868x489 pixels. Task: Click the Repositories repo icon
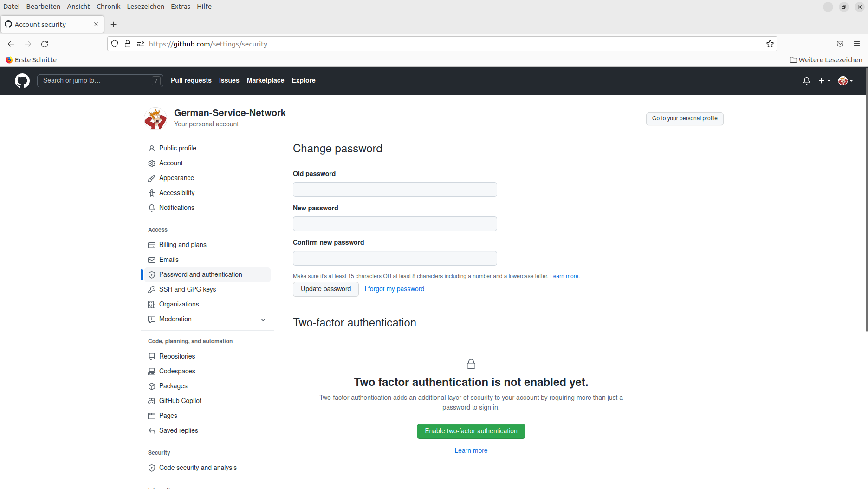pyautogui.click(x=152, y=357)
